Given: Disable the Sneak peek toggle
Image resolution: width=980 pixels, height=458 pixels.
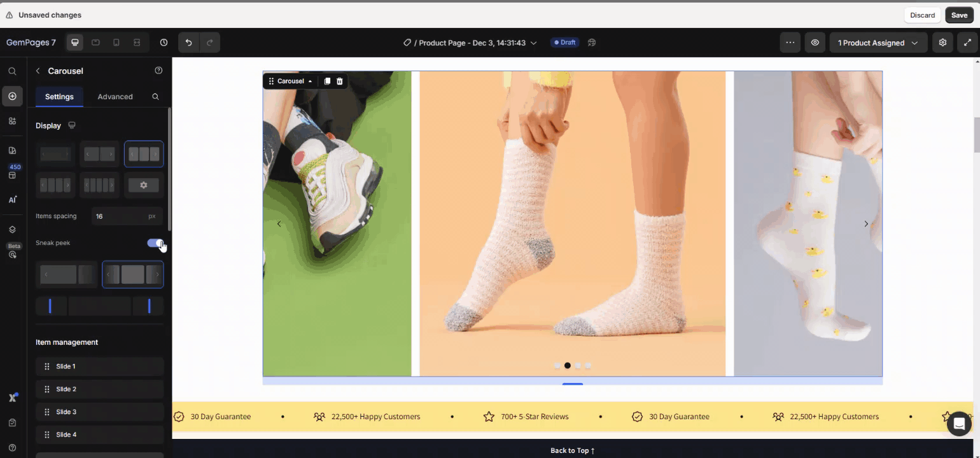Looking at the screenshot, I should (156, 243).
